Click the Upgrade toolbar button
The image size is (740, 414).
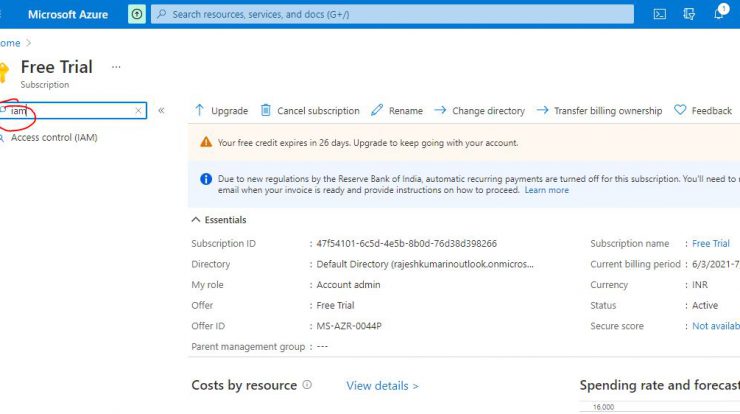point(221,110)
